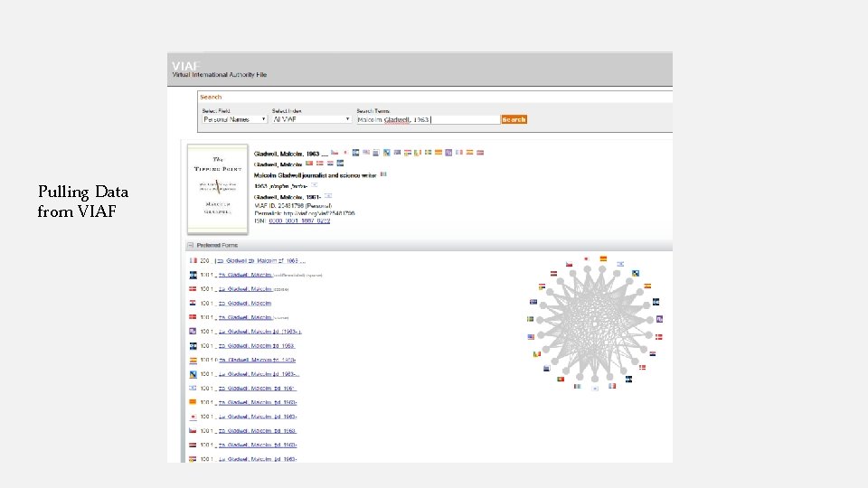Click 'Malcolm Gladwell journalist and science writer' heading
Viewport: 868px width, 488px height.
[x=315, y=175]
